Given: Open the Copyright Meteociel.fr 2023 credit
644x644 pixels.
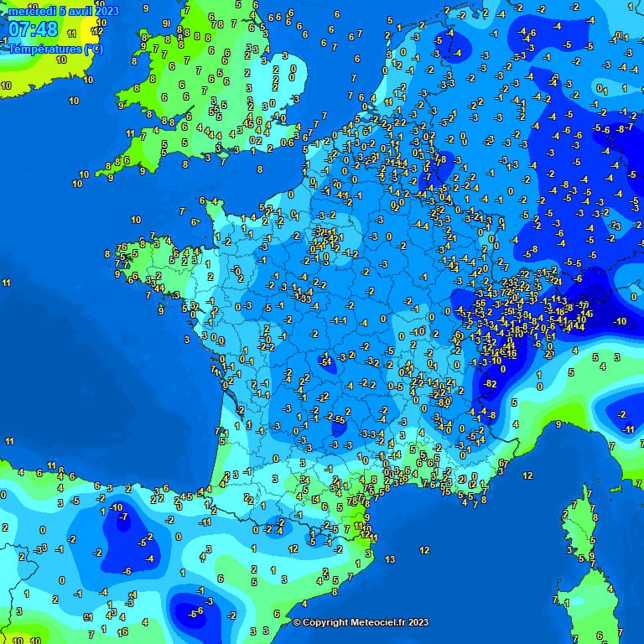Looking at the screenshot, I should point(361,622).
